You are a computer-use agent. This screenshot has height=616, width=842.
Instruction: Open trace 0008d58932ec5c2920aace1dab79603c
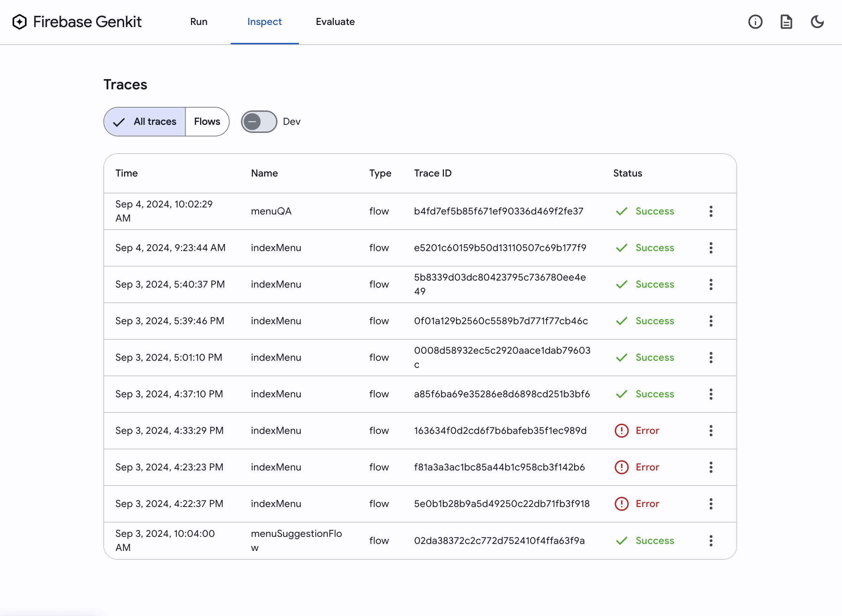point(502,357)
